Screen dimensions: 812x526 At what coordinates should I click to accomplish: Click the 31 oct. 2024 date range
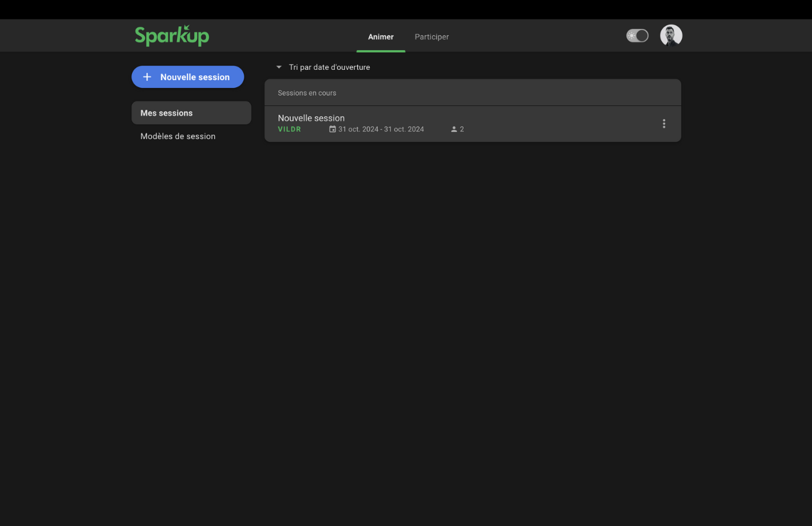[381, 129]
